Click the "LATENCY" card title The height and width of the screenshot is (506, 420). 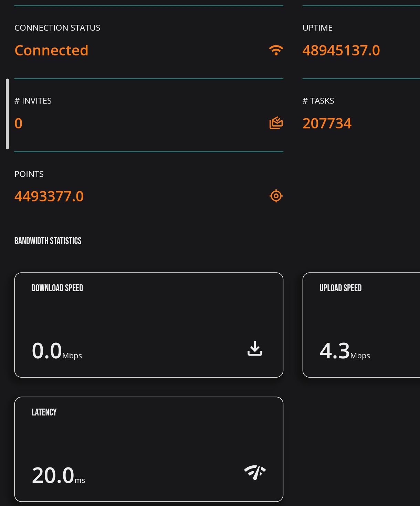tap(44, 412)
